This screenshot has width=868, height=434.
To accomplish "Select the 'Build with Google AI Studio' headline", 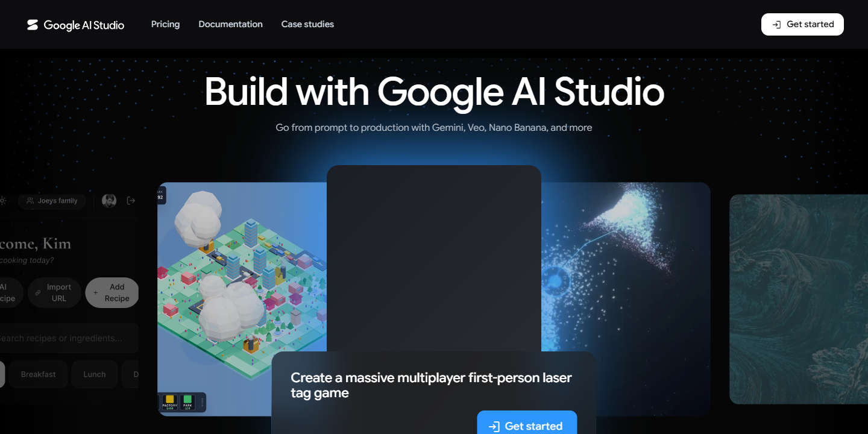I will (434, 92).
